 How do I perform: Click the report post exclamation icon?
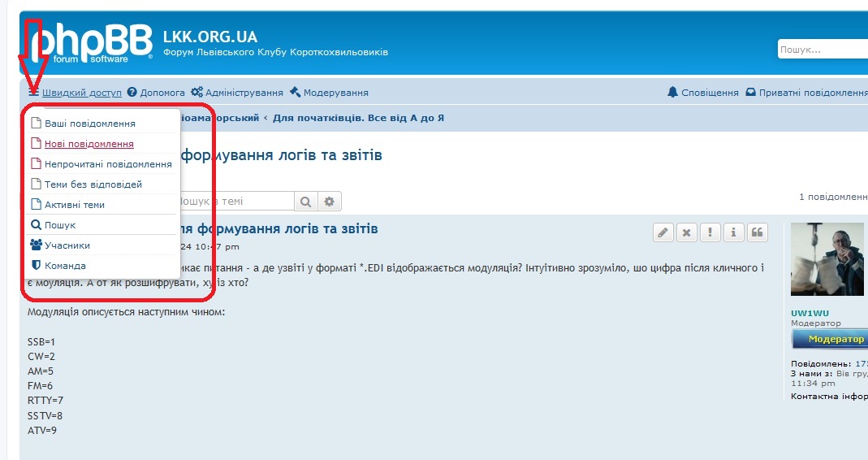(x=710, y=232)
